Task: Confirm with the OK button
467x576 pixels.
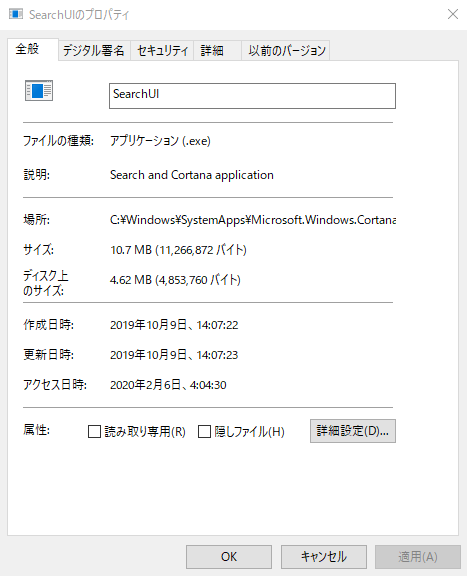Action: coord(229,557)
